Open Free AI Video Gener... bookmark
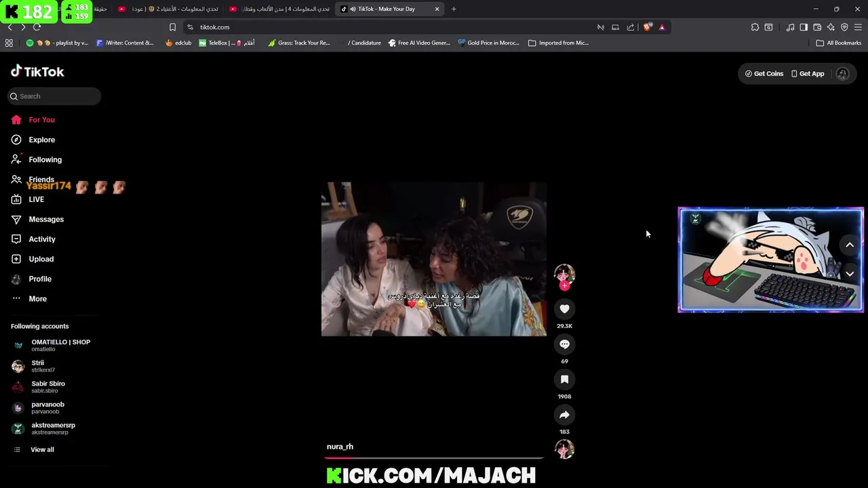Viewport: 868px width, 488px height. (418, 43)
